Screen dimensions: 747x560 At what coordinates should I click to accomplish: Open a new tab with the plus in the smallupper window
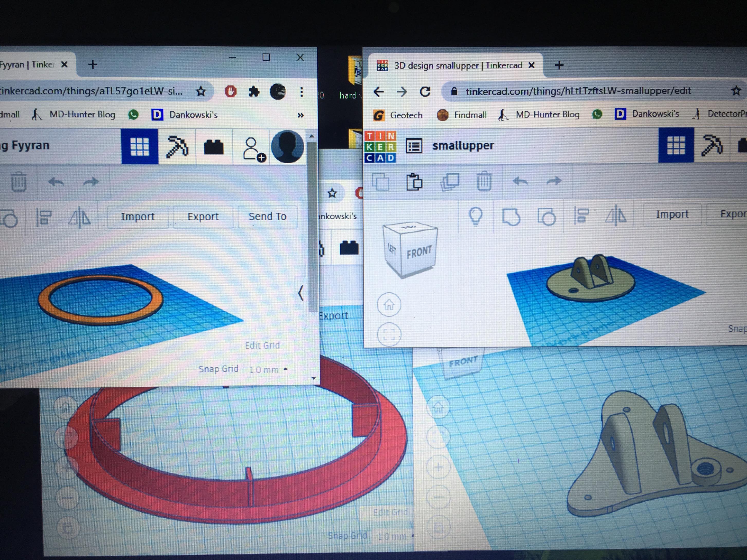(559, 65)
